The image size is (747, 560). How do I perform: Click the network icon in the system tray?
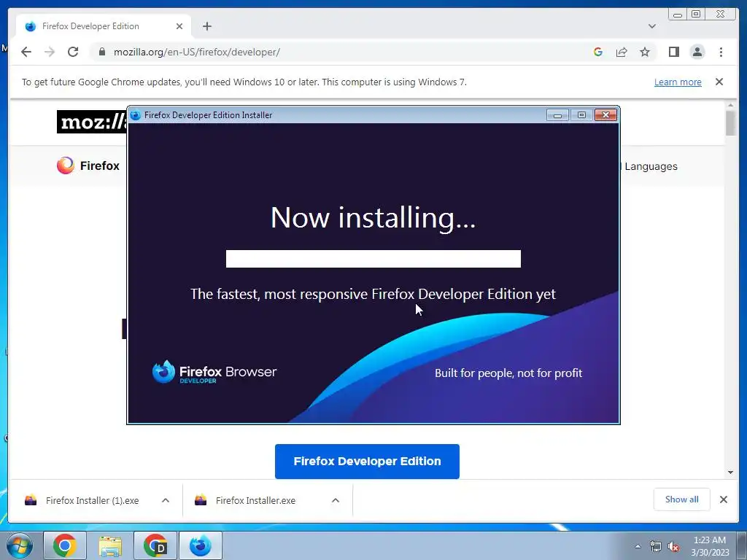pos(656,547)
